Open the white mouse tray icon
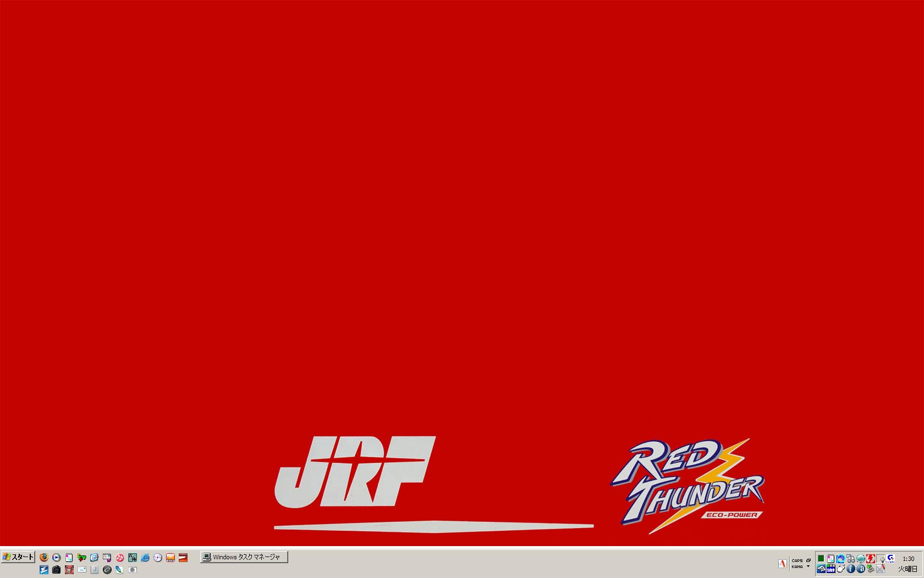 click(x=841, y=569)
